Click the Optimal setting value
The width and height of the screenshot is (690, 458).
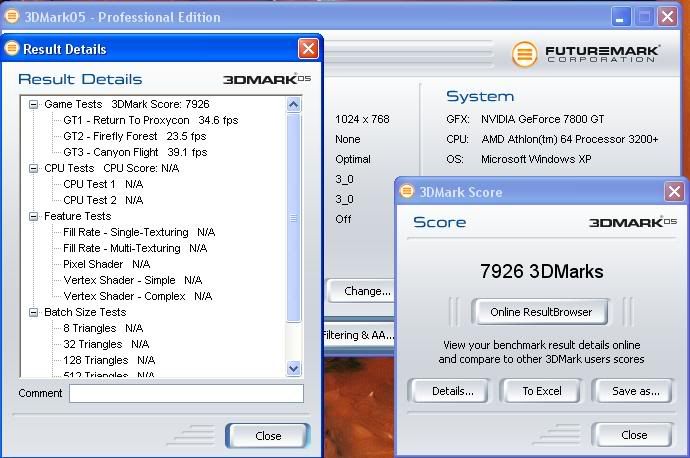[x=353, y=159]
